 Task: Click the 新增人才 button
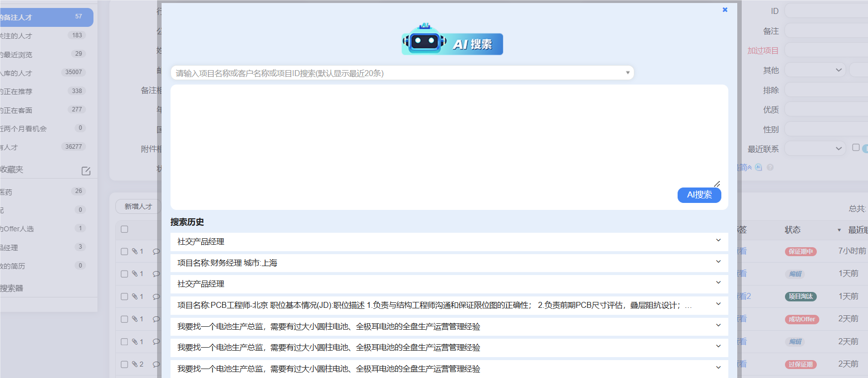[138, 206]
